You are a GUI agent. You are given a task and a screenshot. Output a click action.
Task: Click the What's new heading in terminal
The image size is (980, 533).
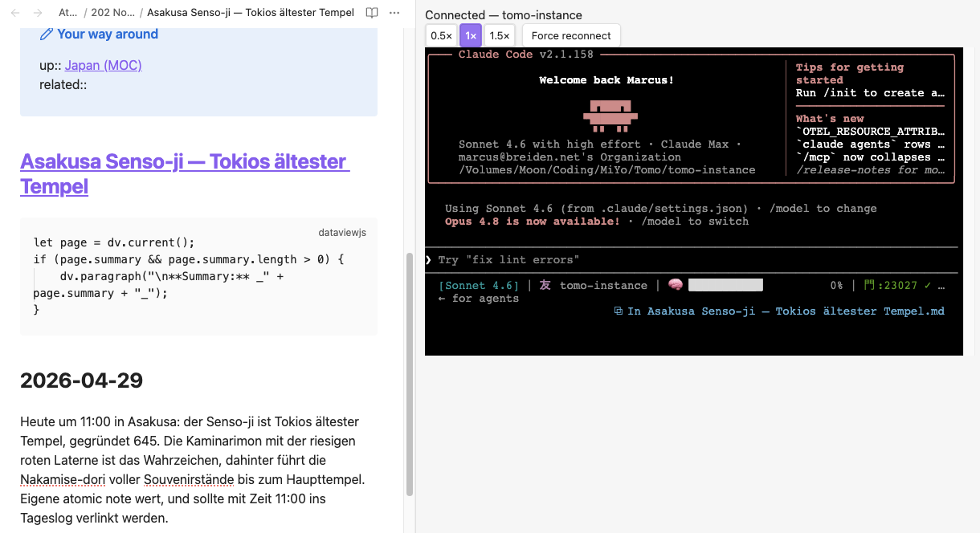pos(830,118)
